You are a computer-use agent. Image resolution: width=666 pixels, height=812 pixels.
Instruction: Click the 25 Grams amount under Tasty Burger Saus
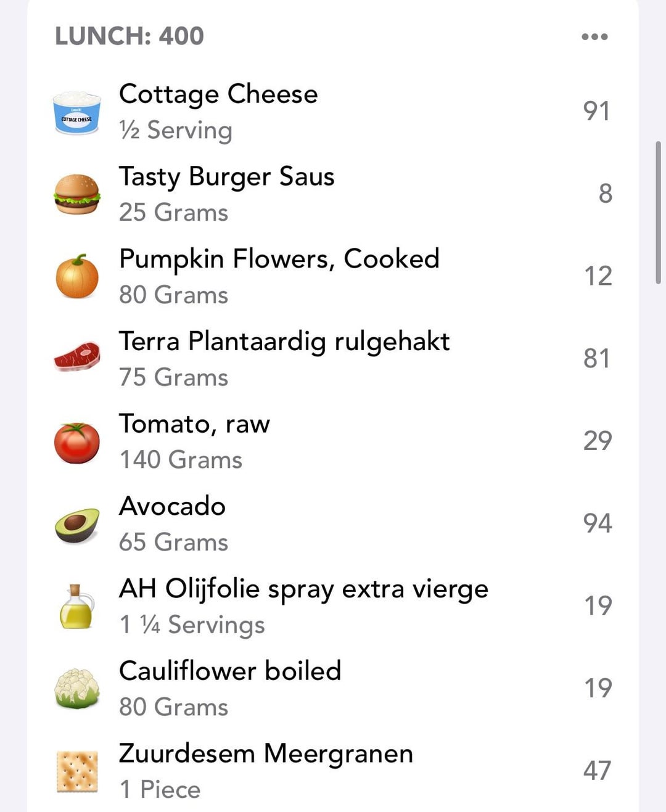[x=173, y=213]
